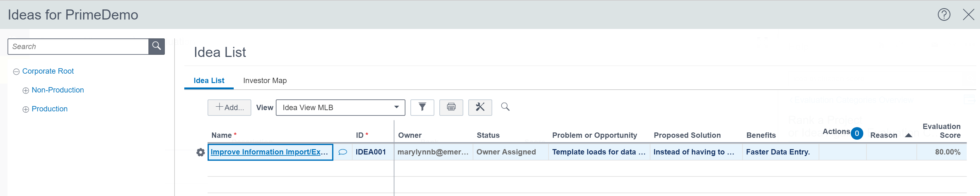Click the Actions column badge showing 0
Screen dimensions: 980x196
coord(857,134)
